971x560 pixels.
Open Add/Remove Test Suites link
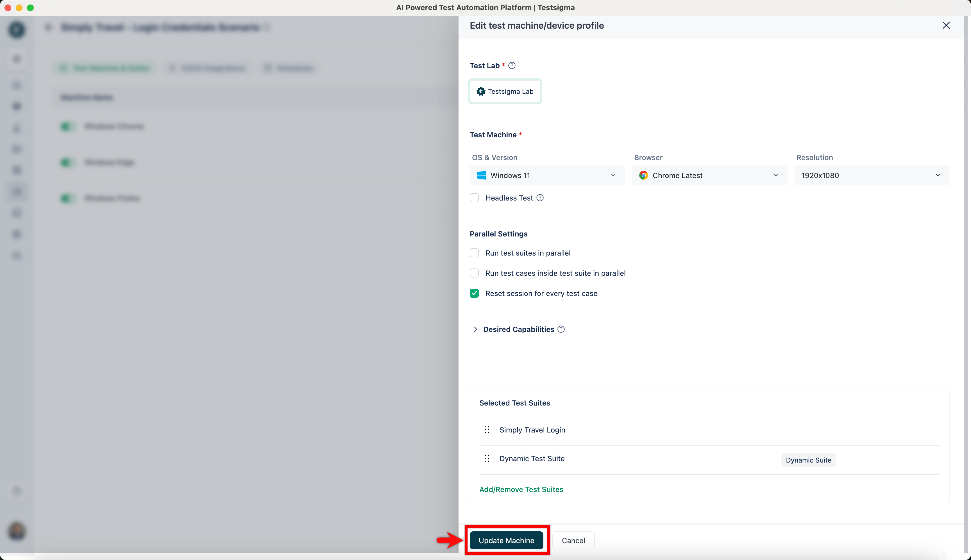point(521,490)
